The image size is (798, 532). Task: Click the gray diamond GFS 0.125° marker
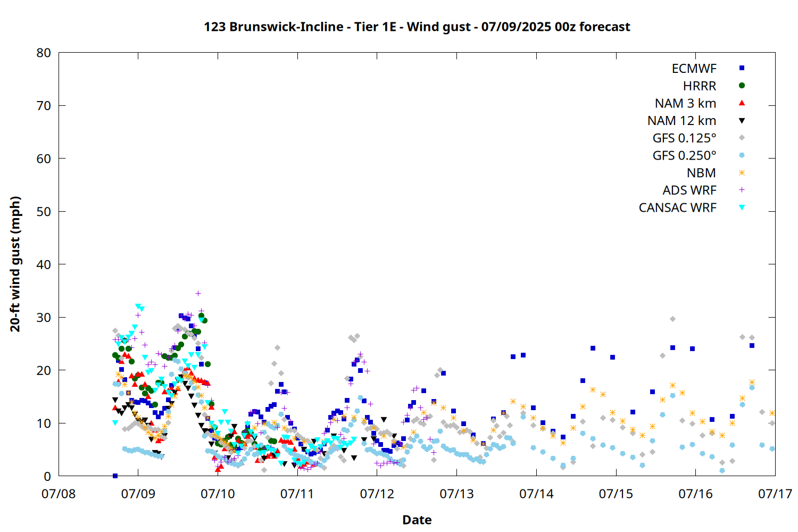tap(742, 138)
